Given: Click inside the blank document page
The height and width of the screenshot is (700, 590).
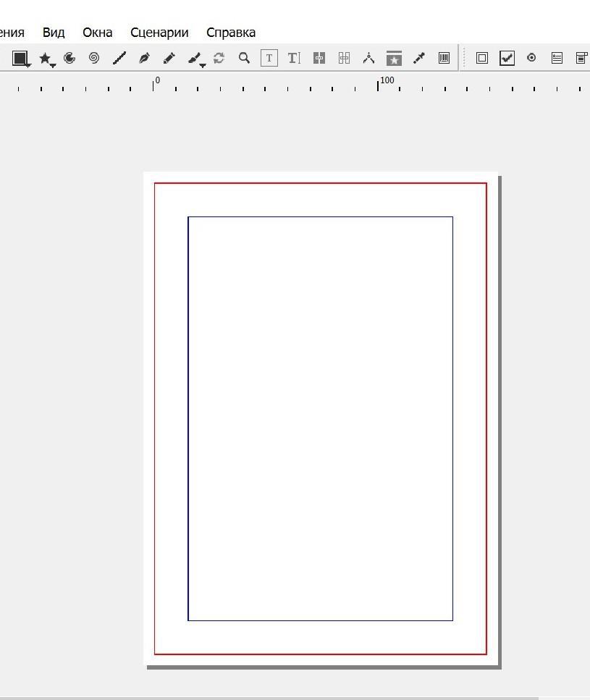Looking at the screenshot, I should pos(321,418).
